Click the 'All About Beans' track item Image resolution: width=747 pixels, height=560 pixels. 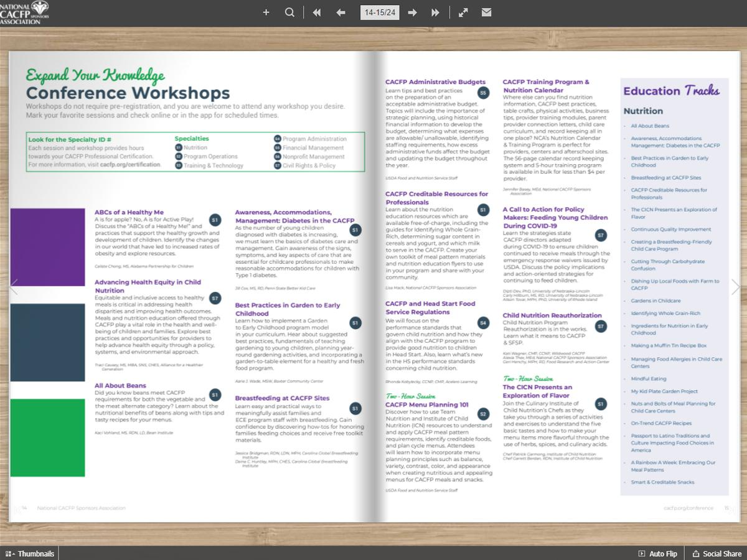pos(650,126)
